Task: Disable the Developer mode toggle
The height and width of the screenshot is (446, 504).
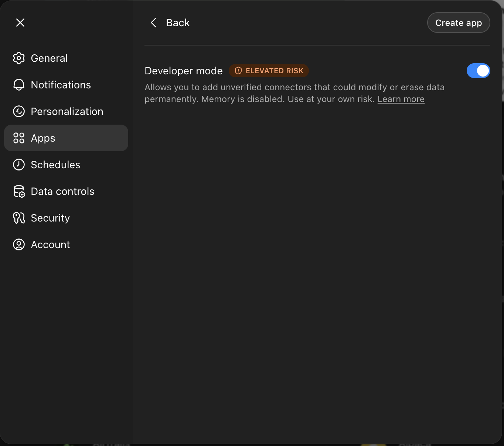Action: pos(478,71)
